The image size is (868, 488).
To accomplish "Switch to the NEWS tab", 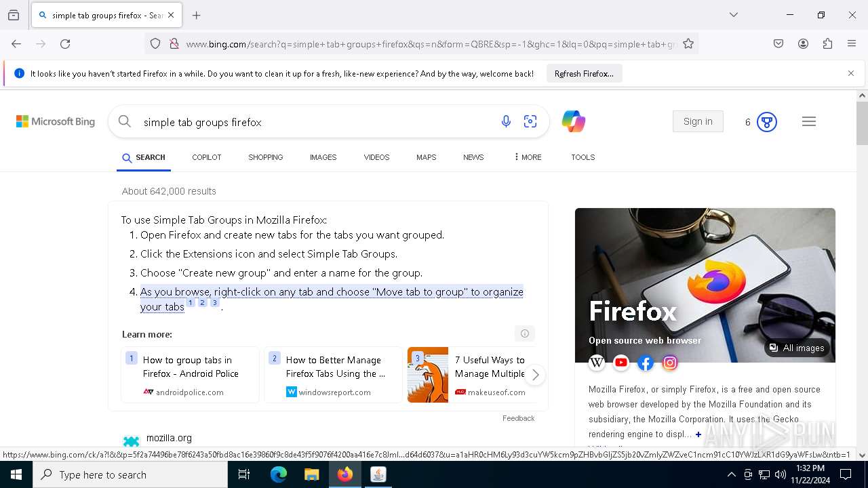I will point(473,157).
